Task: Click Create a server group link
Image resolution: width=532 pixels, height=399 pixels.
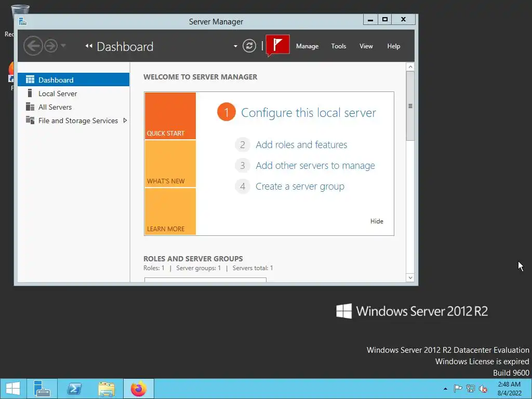Action: coord(300,187)
